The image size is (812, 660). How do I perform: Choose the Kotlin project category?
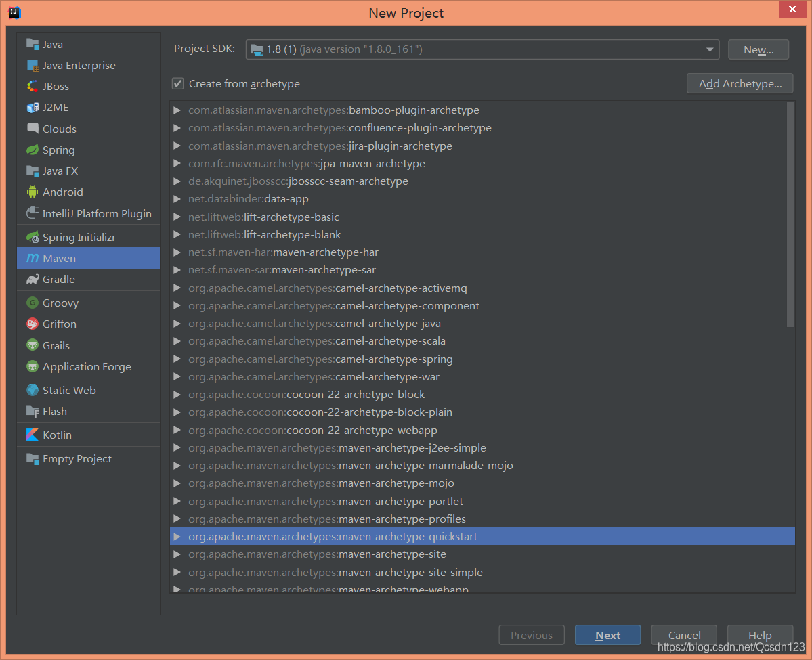coord(89,435)
